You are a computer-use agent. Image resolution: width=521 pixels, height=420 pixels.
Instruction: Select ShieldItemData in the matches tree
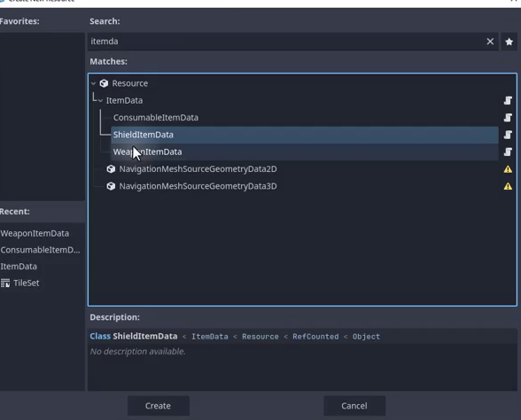(x=305, y=135)
